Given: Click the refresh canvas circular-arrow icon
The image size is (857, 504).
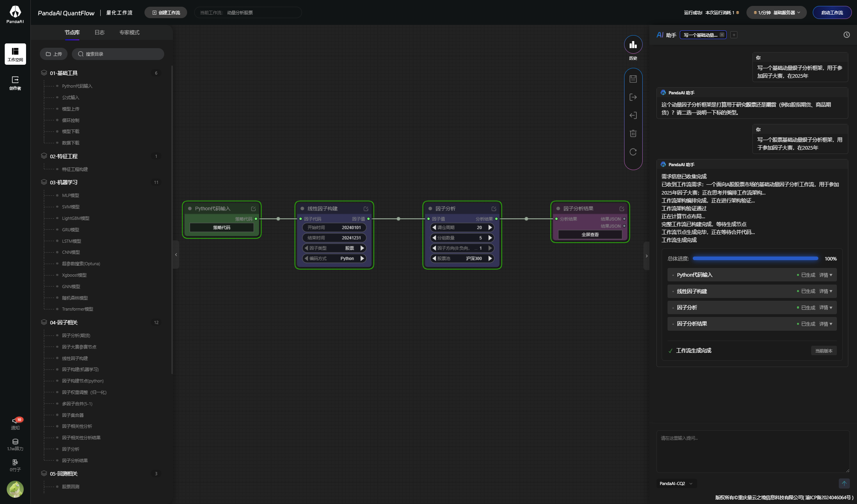Looking at the screenshot, I should pos(633,152).
